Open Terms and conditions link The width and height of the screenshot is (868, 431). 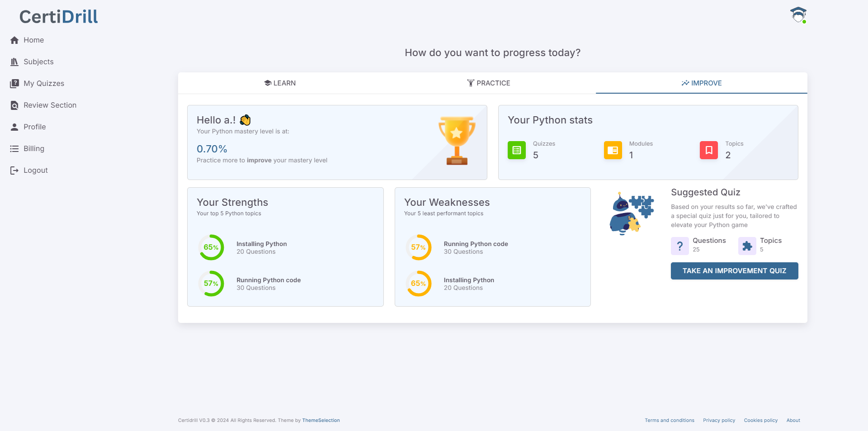coord(670,421)
